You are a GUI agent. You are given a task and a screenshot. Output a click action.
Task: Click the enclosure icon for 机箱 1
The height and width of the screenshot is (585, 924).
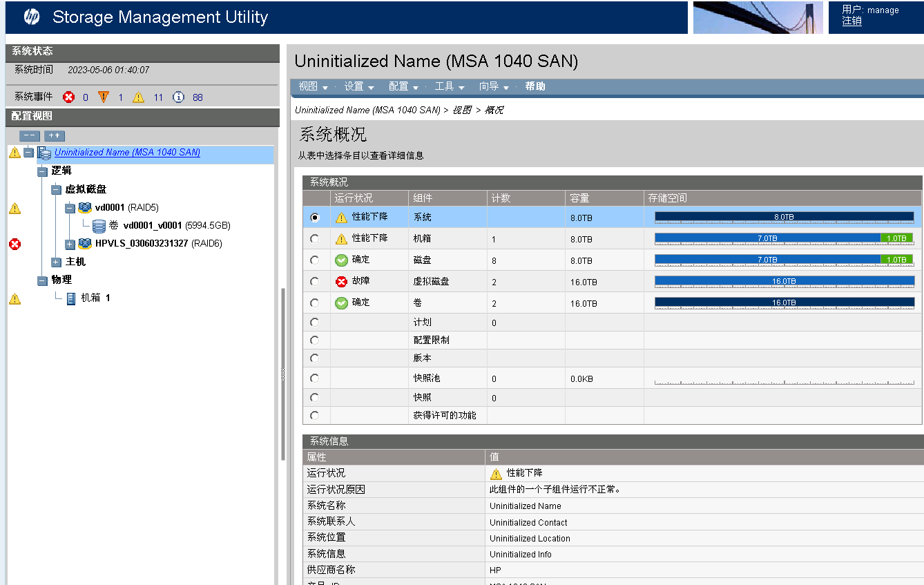71,298
